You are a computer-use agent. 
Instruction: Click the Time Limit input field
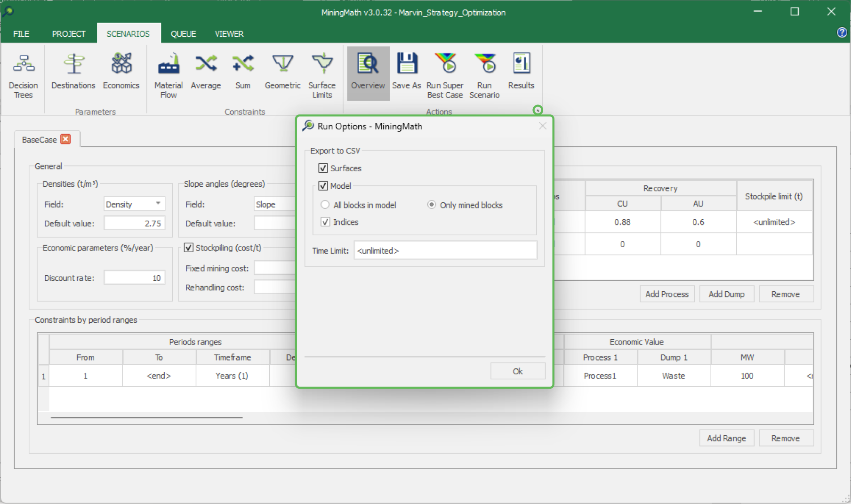click(x=445, y=251)
